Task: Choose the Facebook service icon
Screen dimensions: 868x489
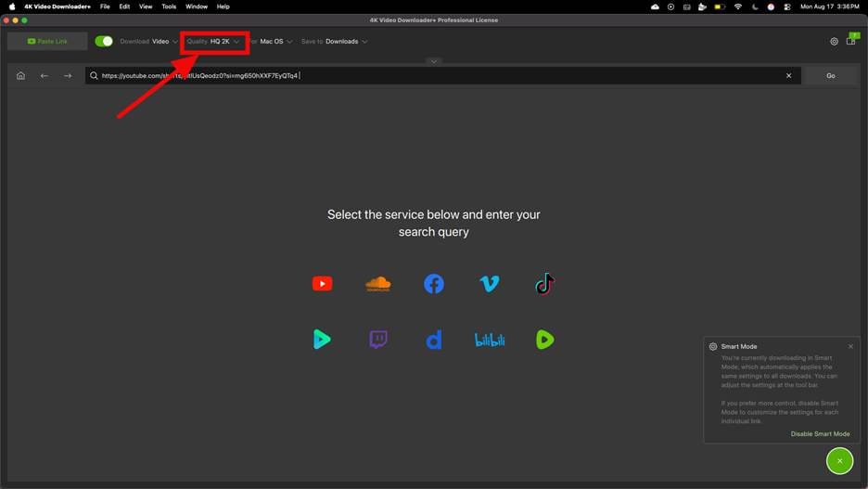Action: pos(434,284)
